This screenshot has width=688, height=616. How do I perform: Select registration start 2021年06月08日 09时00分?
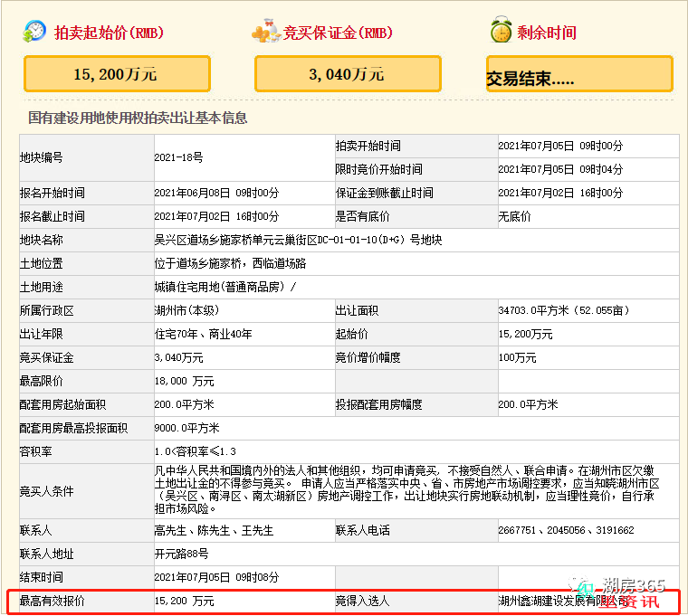[x=216, y=193]
